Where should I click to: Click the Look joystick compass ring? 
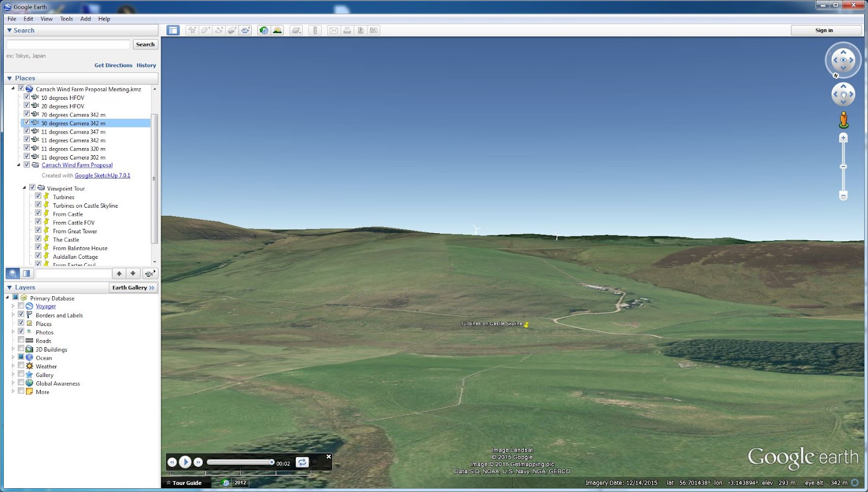(843, 60)
